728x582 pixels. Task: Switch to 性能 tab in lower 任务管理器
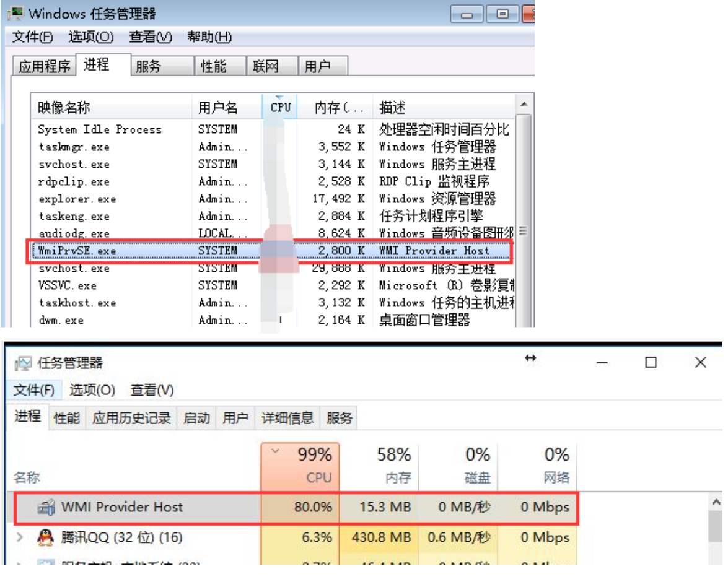coord(67,418)
